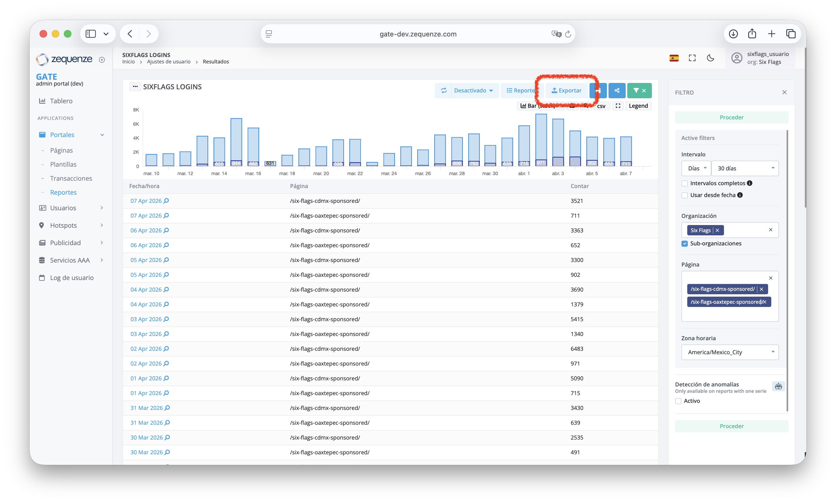Screen dimensions: 836x504
Task: Click magnifier next to first 07 Apr 2026
Action: tap(166, 201)
